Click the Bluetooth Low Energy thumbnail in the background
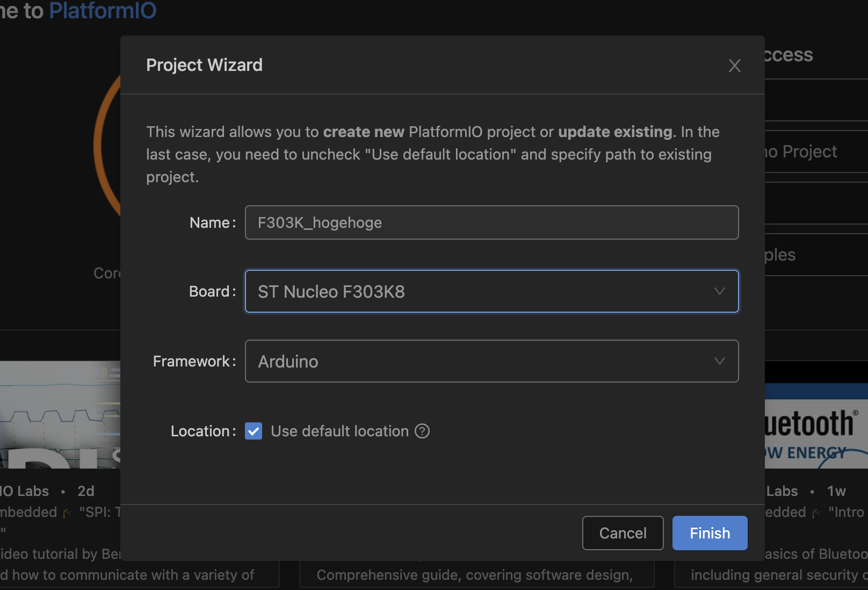Image resolution: width=868 pixels, height=590 pixels. tap(816, 426)
